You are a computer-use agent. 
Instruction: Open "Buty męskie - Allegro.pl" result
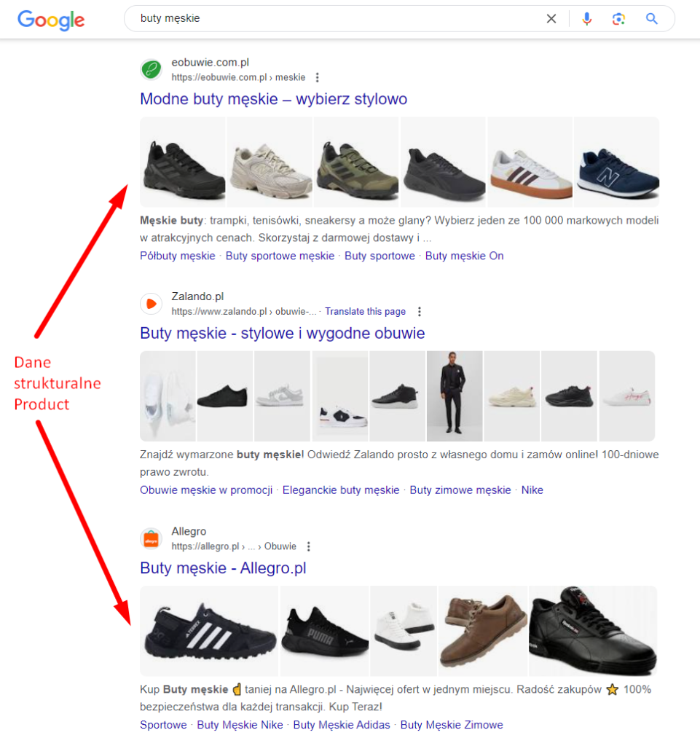coord(223,568)
